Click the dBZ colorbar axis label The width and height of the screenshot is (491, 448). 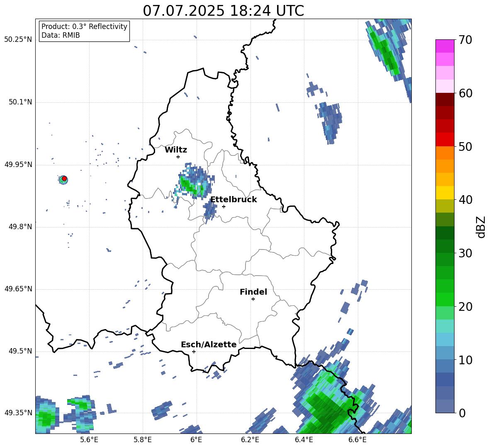481,227
